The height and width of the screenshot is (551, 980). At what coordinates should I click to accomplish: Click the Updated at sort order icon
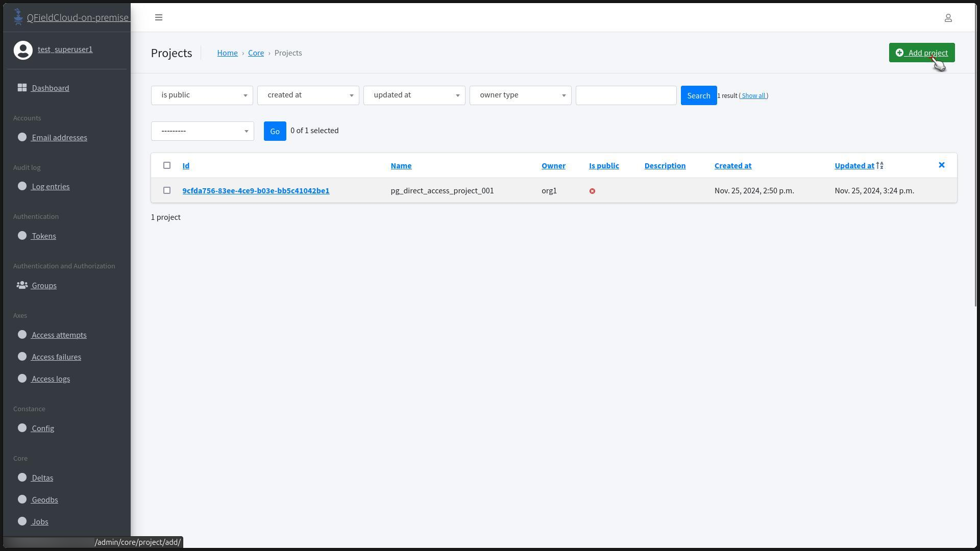click(879, 165)
